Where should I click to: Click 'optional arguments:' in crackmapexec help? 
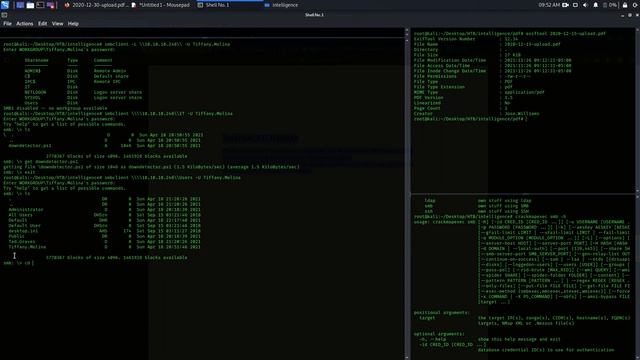[x=439, y=333]
